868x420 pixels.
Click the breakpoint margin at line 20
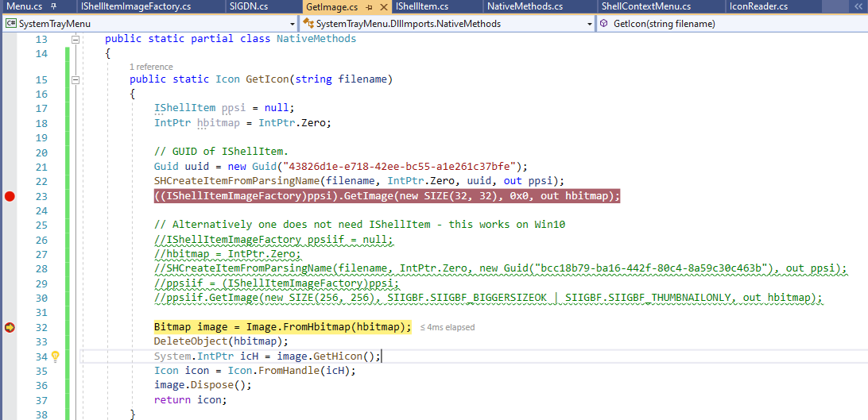click(x=9, y=152)
